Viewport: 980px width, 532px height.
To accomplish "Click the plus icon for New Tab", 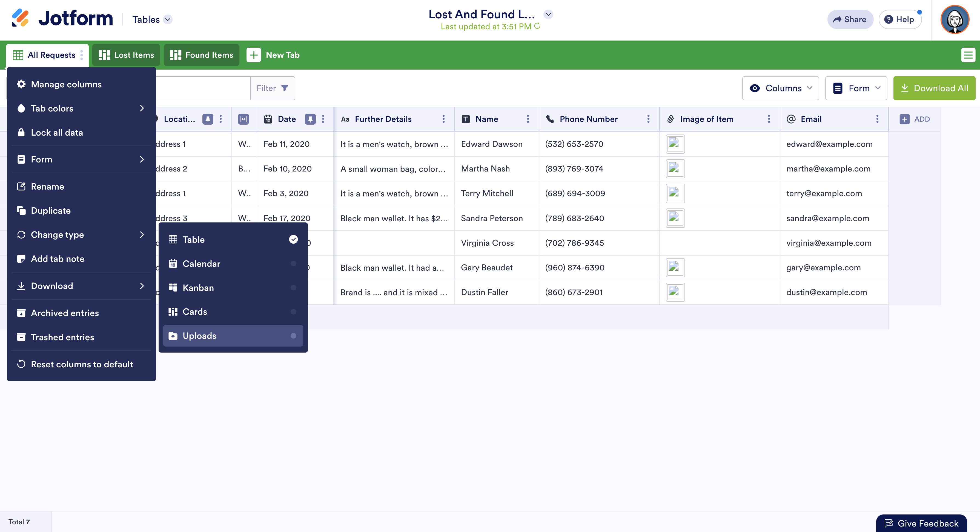I will pos(254,55).
